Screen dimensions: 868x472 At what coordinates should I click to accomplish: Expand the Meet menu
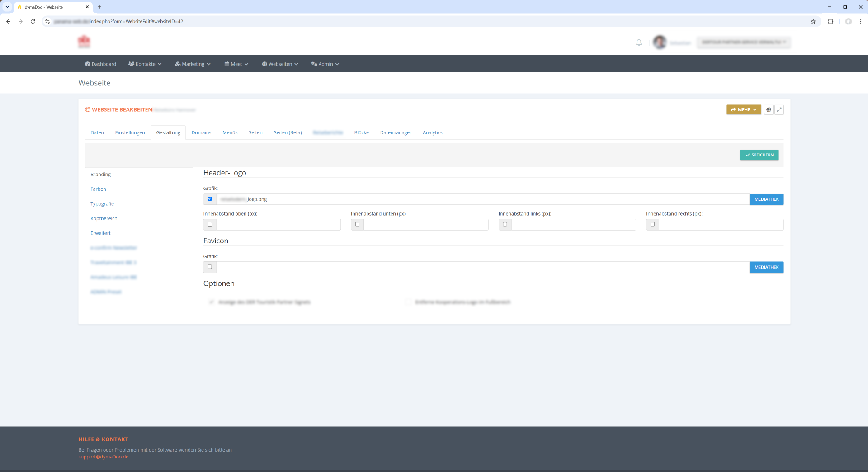tap(236, 64)
